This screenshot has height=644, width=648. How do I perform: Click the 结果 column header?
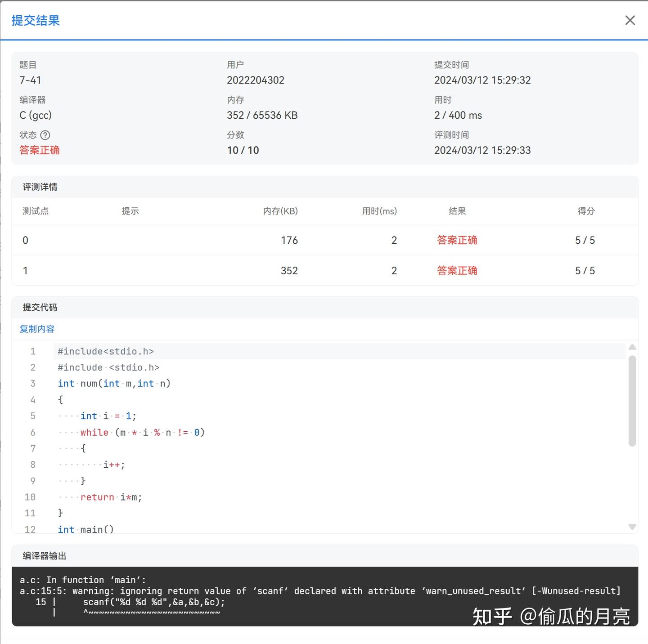pos(457,211)
